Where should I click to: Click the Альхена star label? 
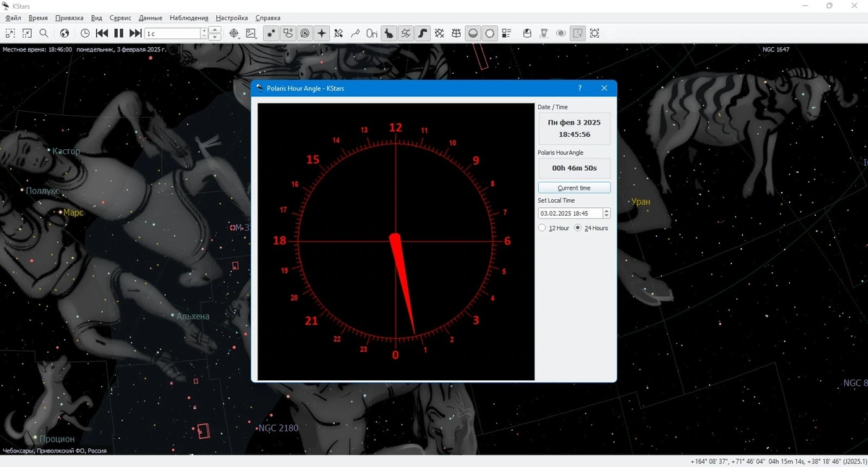click(x=193, y=316)
